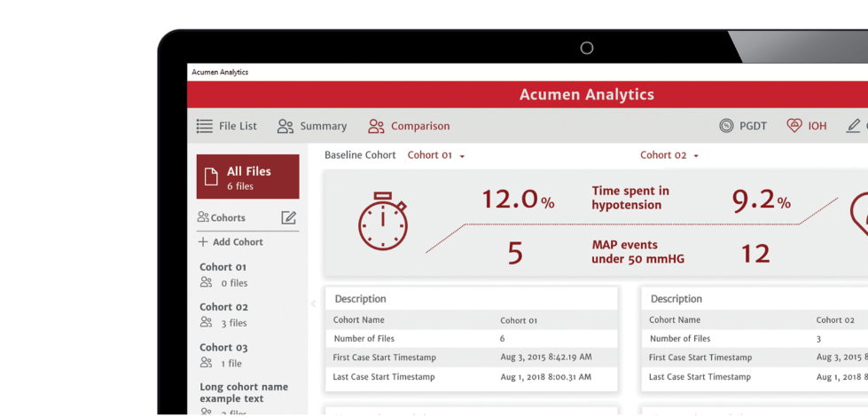Click Aug 1, 2018 8:00.31 AM timestamp
The width and height of the screenshot is (868, 417).
pos(546,377)
